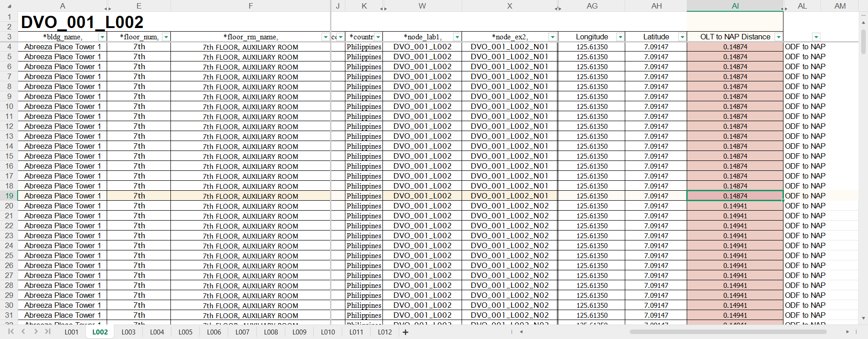Select the 0.14941 distance cell in row 30
The image size is (868, 339).
(735, 305)
